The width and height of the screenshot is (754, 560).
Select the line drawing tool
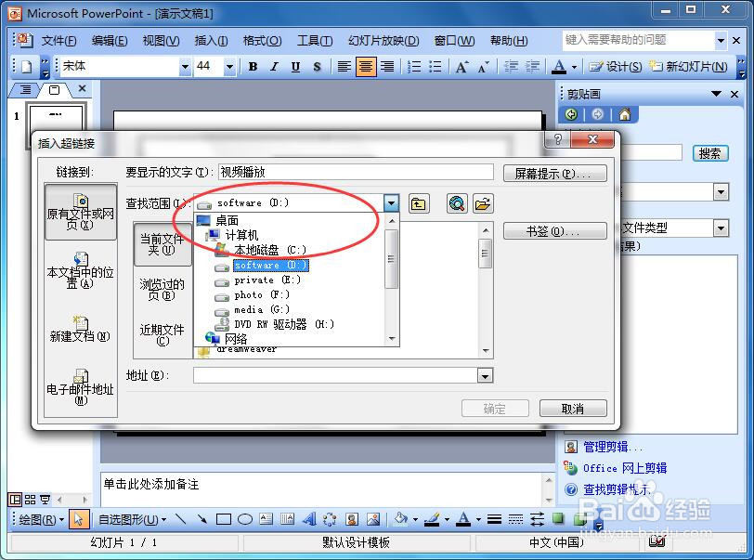tap(181, 519)
